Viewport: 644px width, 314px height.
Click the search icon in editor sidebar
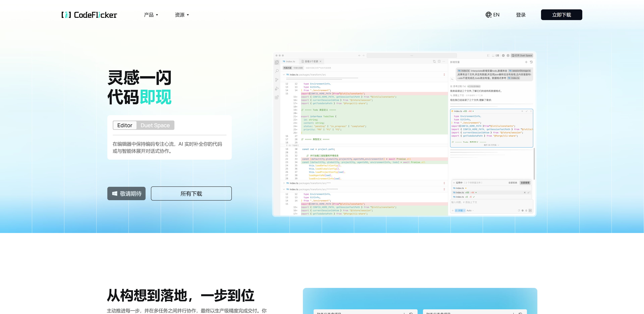(x=277, y=71)
